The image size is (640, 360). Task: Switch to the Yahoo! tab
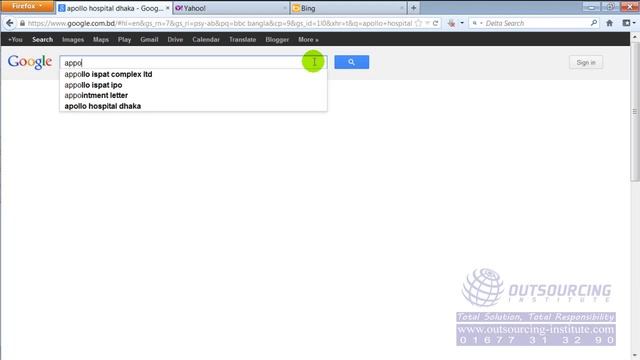[231, 8]
